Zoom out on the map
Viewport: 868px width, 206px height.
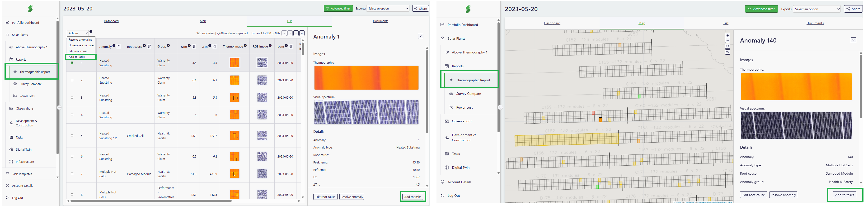point(727,40)
